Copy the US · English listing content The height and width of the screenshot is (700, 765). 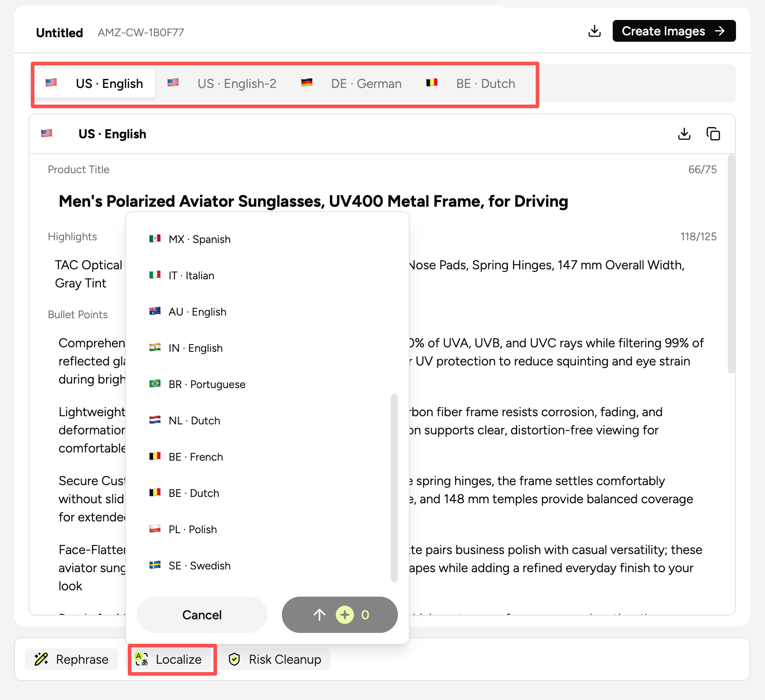[x=713, y=134]
